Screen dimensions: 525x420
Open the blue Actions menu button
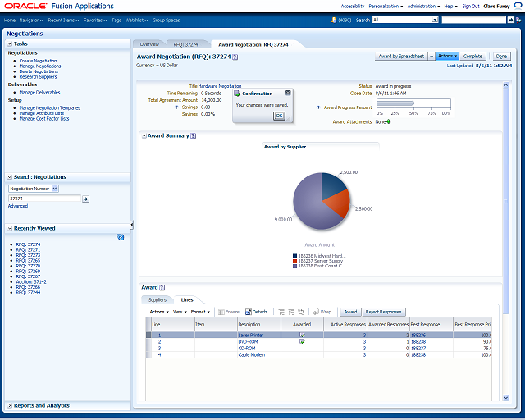447,57
